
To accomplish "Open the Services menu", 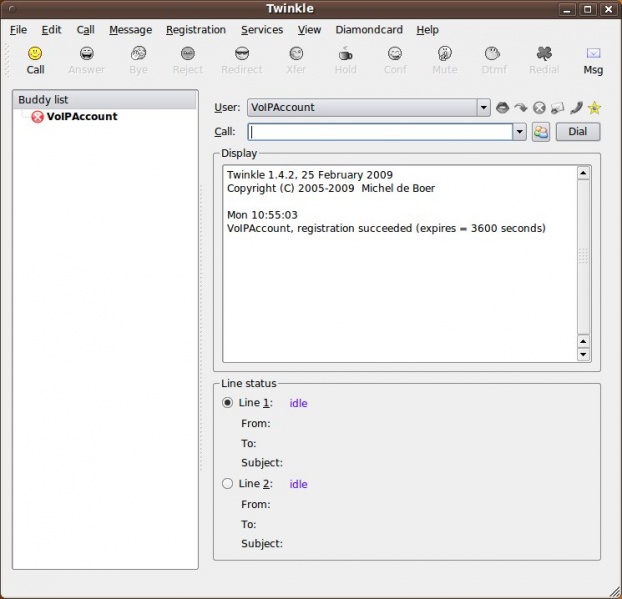I will pos(262,30).
